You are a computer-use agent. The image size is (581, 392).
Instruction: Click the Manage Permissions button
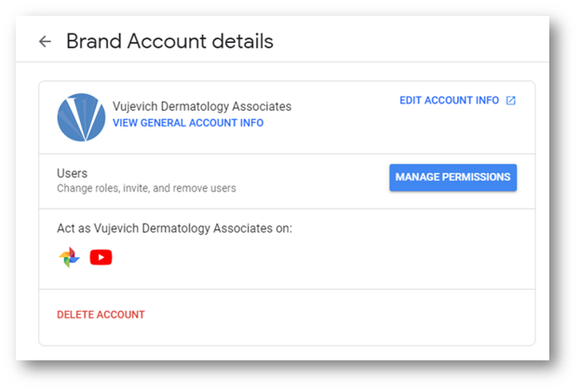(453, 178)
